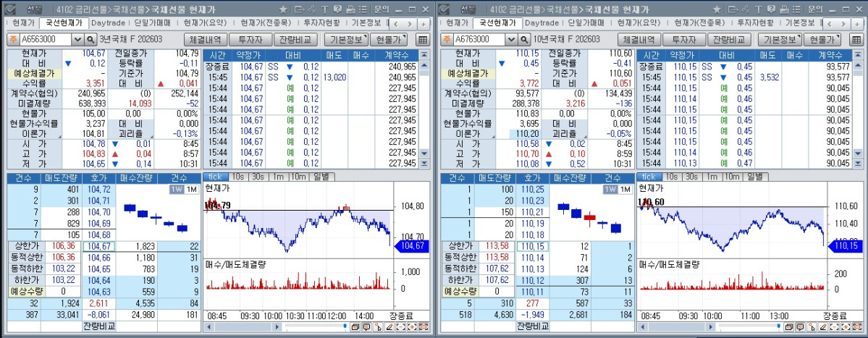Switch to Daytrade tab in left window
The height and width of the screenshot is (338, 868).
[108, 23]
